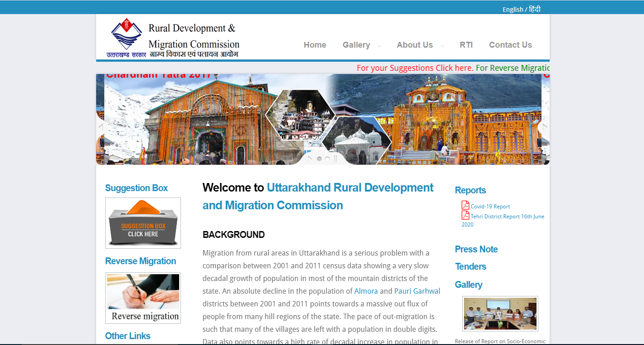Image resolution: width=644 pixels, height=345 pixels.
Task: Open the Reverse migration image
Action: coord(143,298)
